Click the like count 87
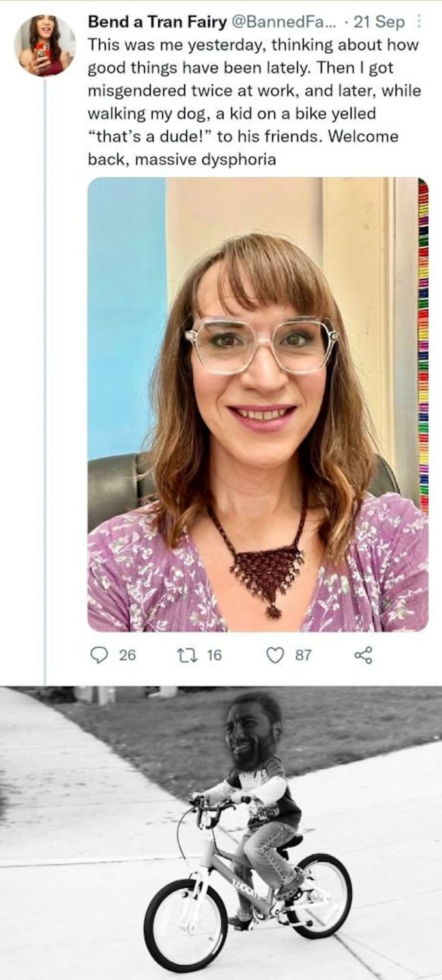This screenshot has width=442, height=980. [x=302, y=655]
